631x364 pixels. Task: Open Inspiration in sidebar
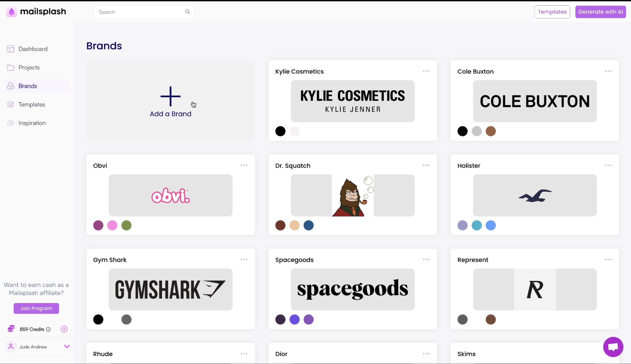point(32,123)
